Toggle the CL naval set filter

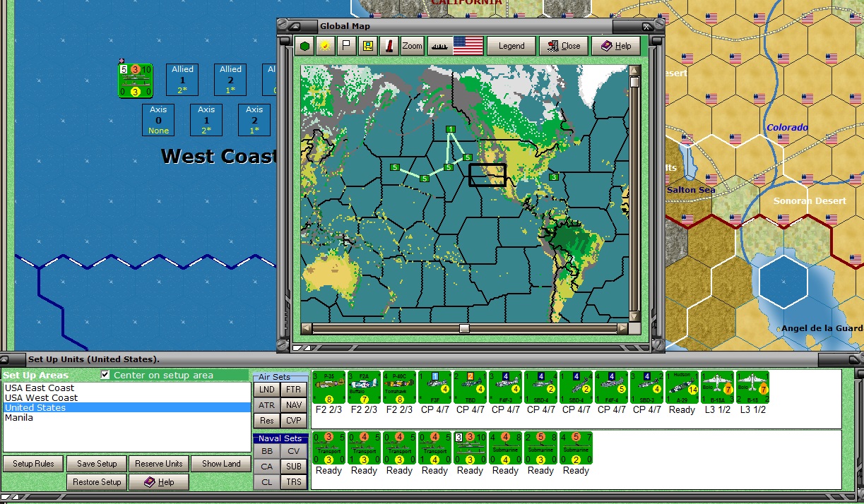(x=267, y=482)
